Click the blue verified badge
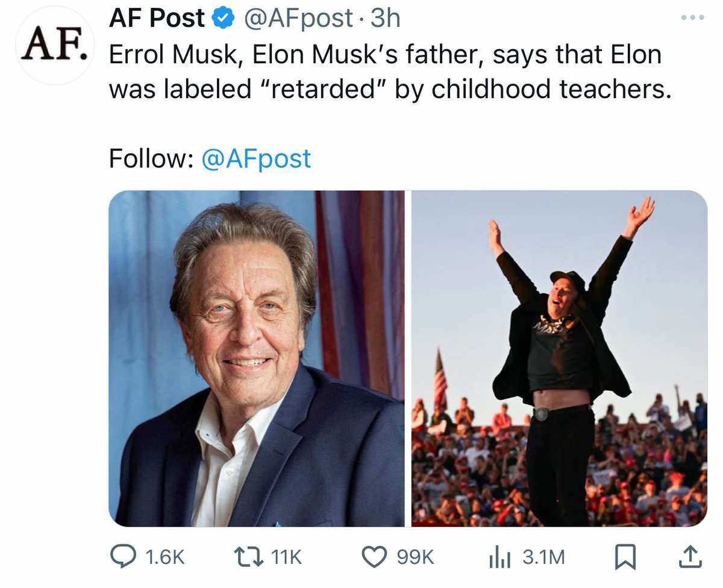This screenshot has width=723, height=588. pyautogui.click(x=223, y=19)
